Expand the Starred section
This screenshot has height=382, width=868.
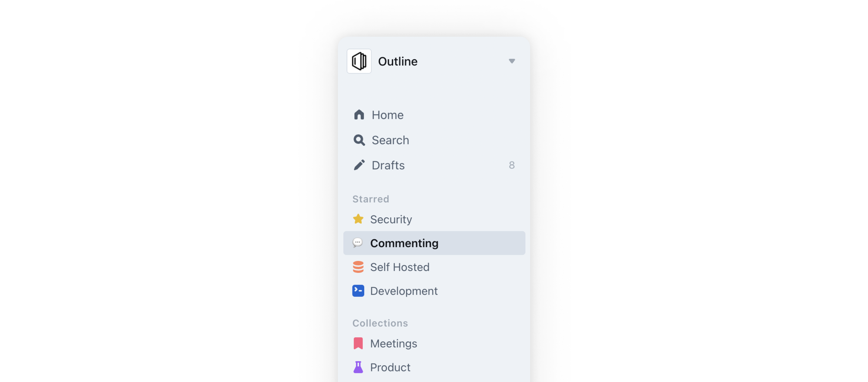pyautogui.click(x=371, y=198)
